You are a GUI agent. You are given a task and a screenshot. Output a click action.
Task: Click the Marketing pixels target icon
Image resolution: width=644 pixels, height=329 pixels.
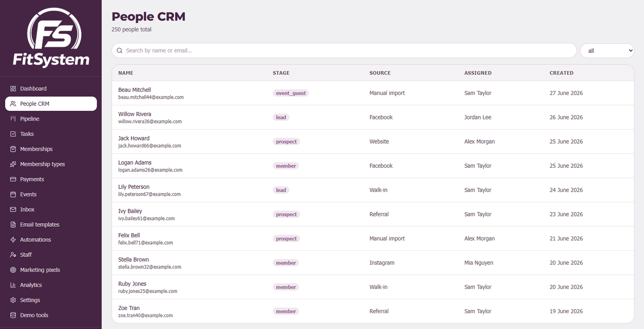click(13, 270)
